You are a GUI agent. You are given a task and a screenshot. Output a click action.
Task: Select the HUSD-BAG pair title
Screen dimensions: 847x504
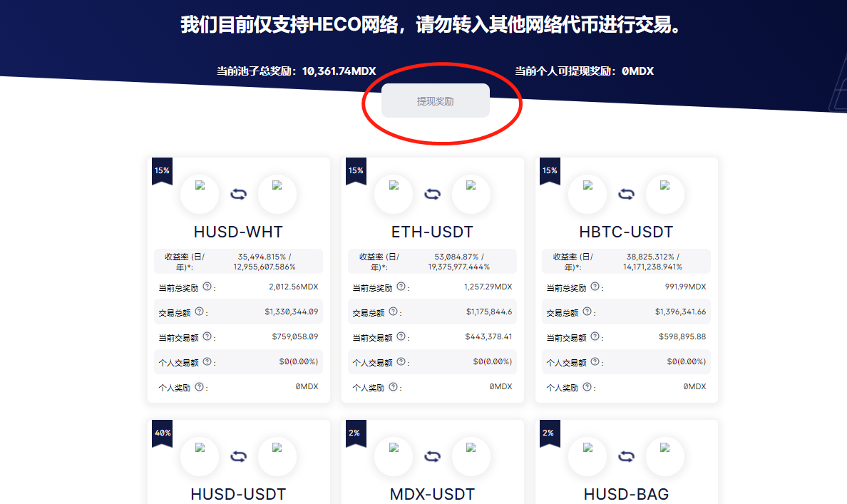(x=626, y=494)
